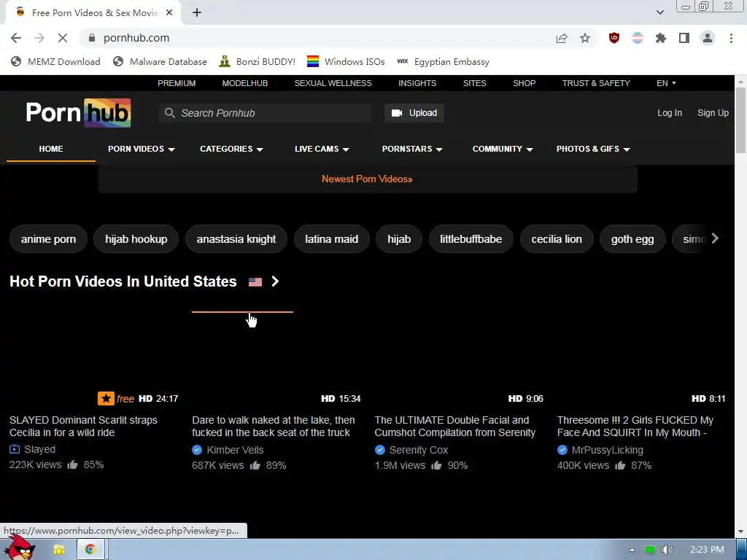Stop page loading with the X button
747x560 pixels.
click(x=63, y=38)
